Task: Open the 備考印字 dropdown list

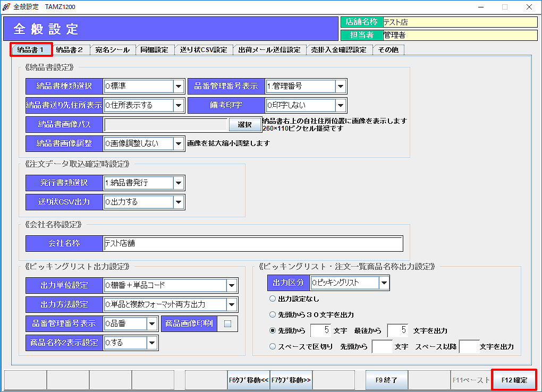Action: [341, 105]
